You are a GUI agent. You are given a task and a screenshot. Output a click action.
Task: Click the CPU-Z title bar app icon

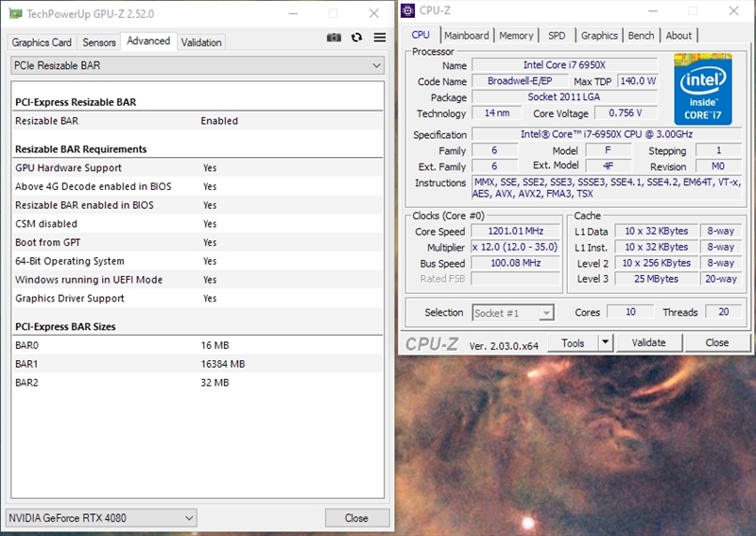pos(408,11)
